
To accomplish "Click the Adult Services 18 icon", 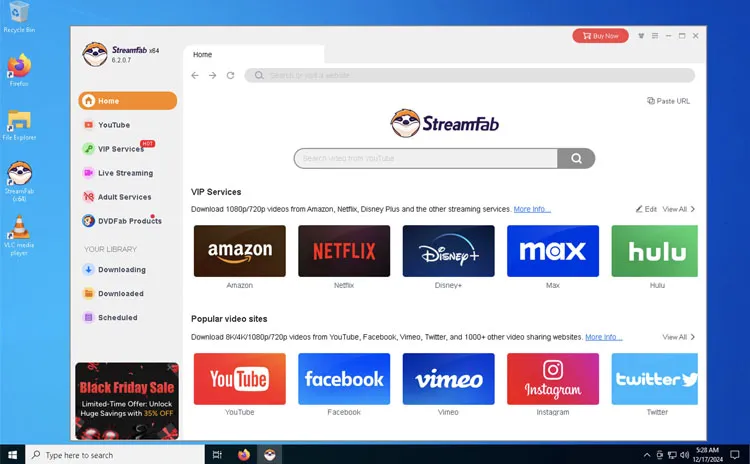I will click(88, 197).
